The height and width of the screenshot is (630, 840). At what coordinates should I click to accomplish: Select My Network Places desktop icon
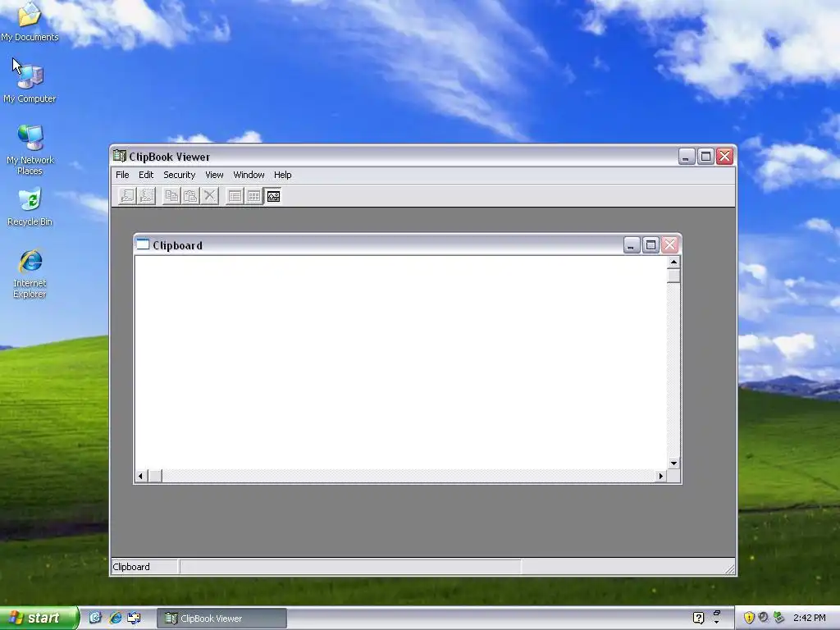point(30,150)
